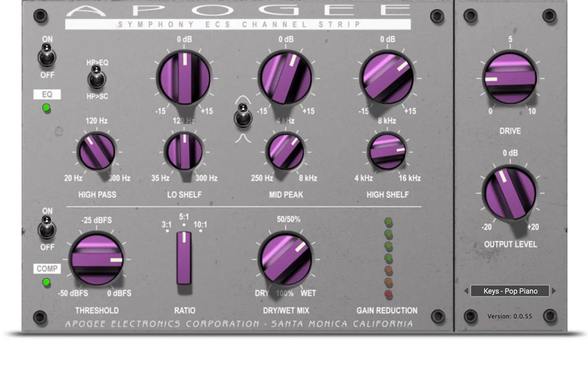588x370 pixels.
Task: Click the top green gain reduction LED
Action: click(x=388, y=222)
